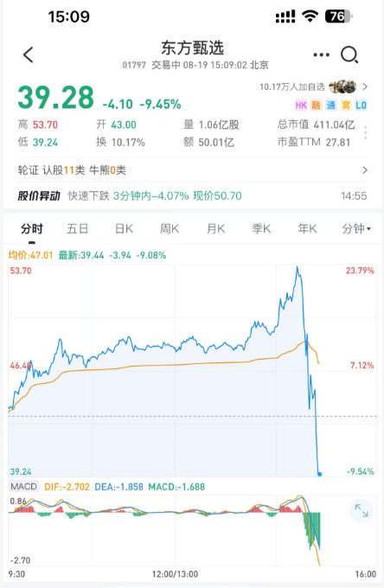Expand more stats via vertical dots
The image size is (384, 588).
click(x=365, y=133)
